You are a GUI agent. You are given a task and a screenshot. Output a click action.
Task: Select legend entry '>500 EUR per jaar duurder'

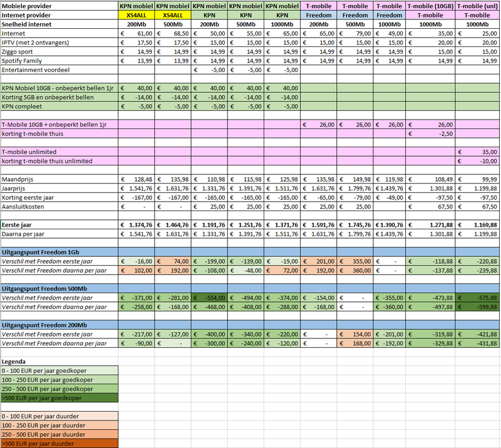59,444
